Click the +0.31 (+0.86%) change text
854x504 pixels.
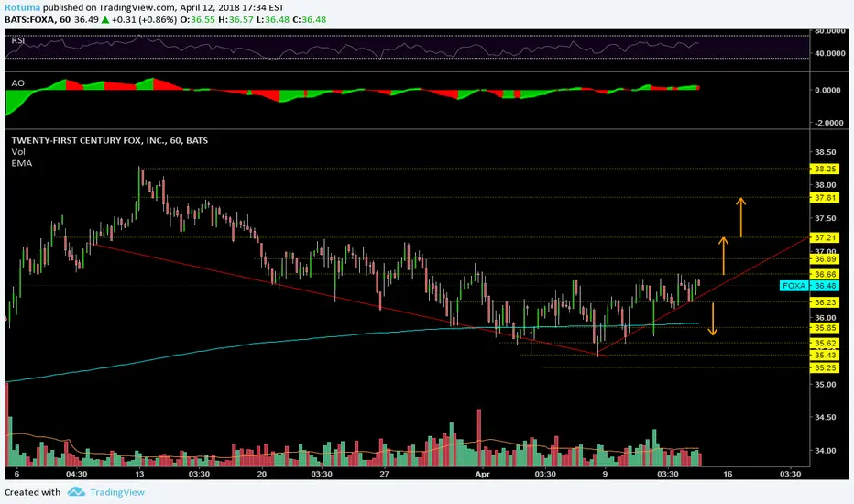[x=144, y=19]
